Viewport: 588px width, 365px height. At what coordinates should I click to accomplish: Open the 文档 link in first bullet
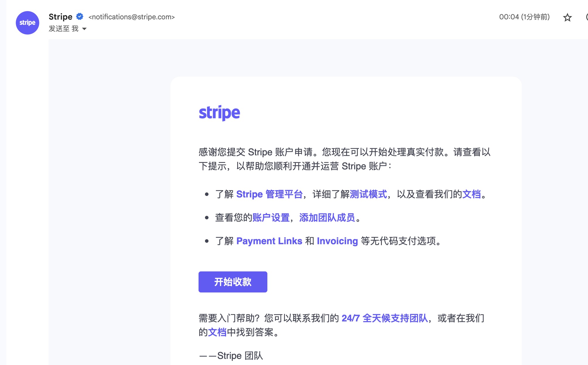[471, 194]
